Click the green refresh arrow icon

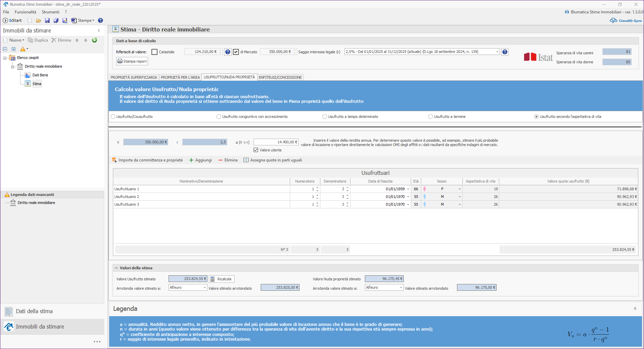pyautogui.click(x=94, y=40)
